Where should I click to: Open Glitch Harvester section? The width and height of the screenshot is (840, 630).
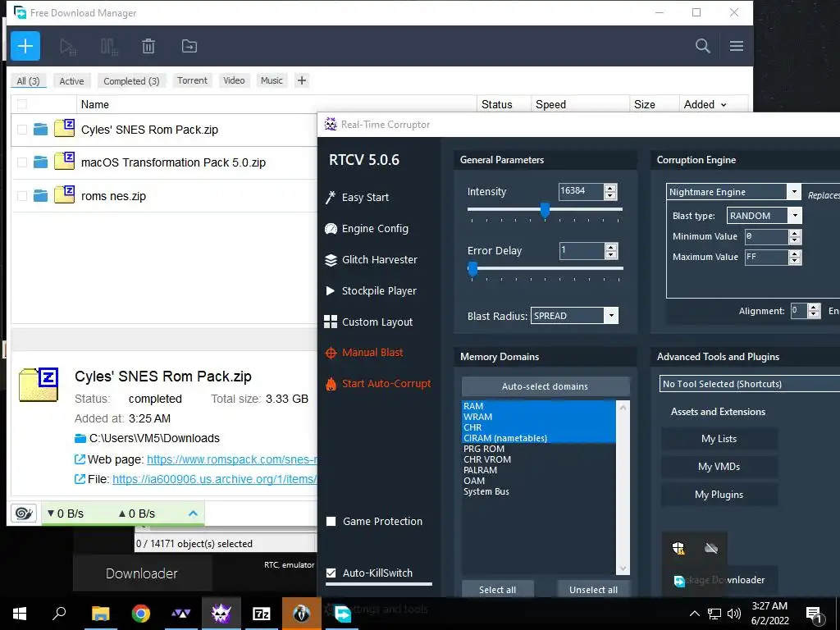[x=371, y=260]
